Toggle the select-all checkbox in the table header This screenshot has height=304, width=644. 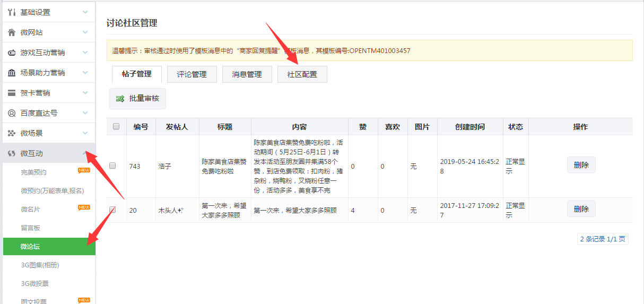[116, 127]
